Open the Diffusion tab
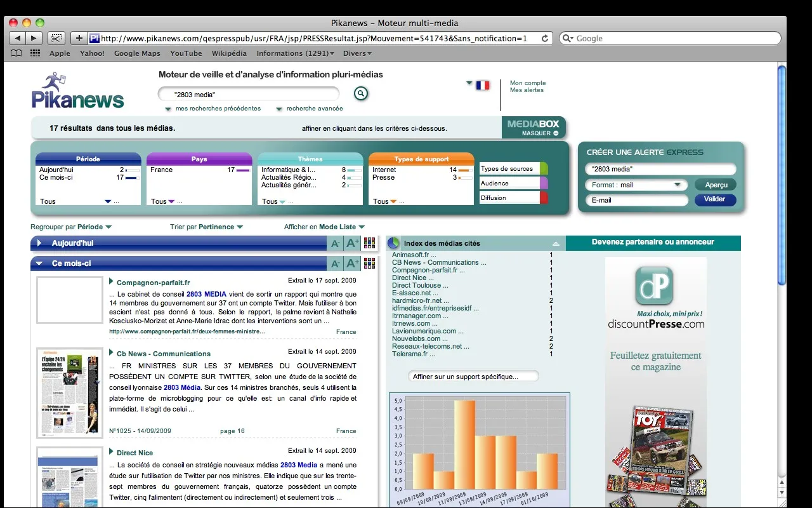This screenshot has height=508, width=812. tap(514, 197)
